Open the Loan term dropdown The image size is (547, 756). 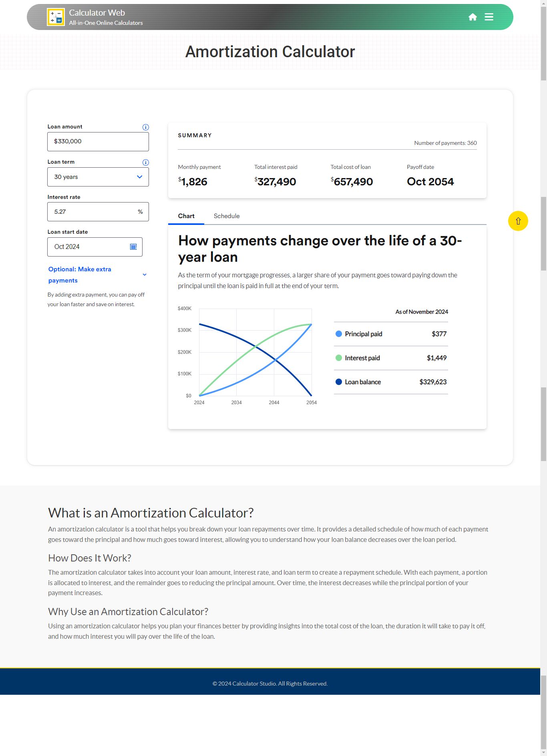[98, 177]
